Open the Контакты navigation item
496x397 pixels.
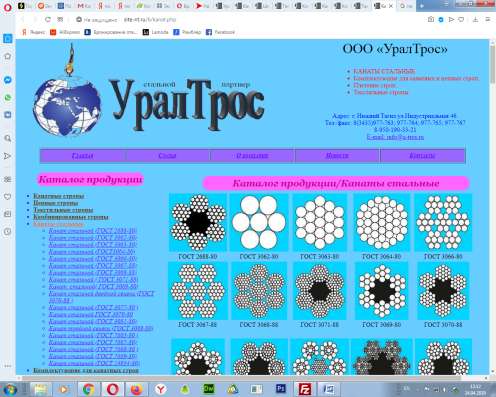(x=422, y=156)
